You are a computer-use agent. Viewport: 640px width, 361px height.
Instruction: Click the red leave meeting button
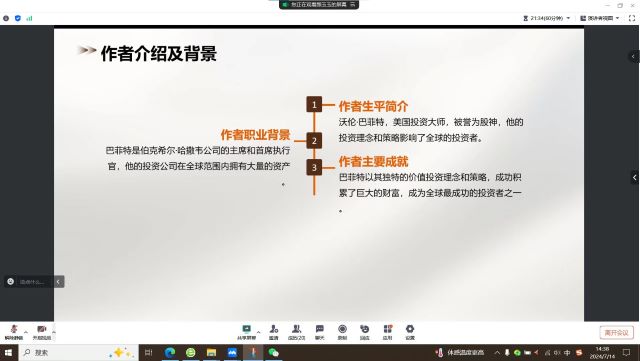click(616, 332)
